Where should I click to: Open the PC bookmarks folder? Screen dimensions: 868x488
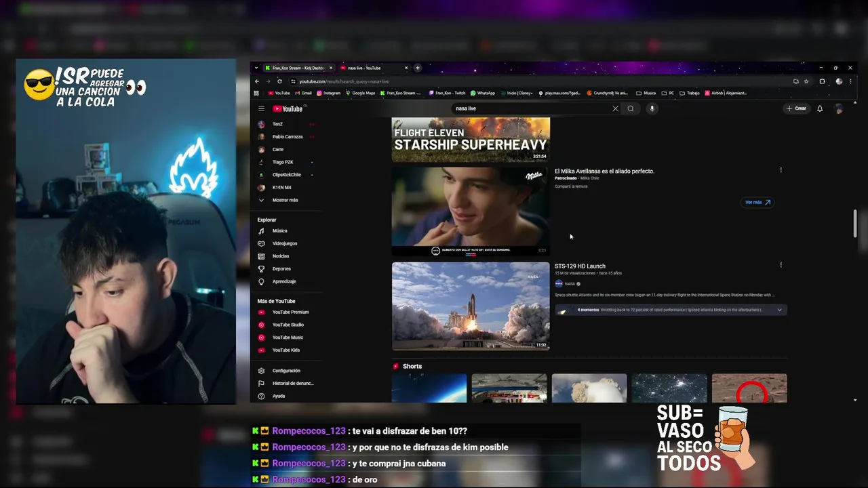click(x=667, y=93)
